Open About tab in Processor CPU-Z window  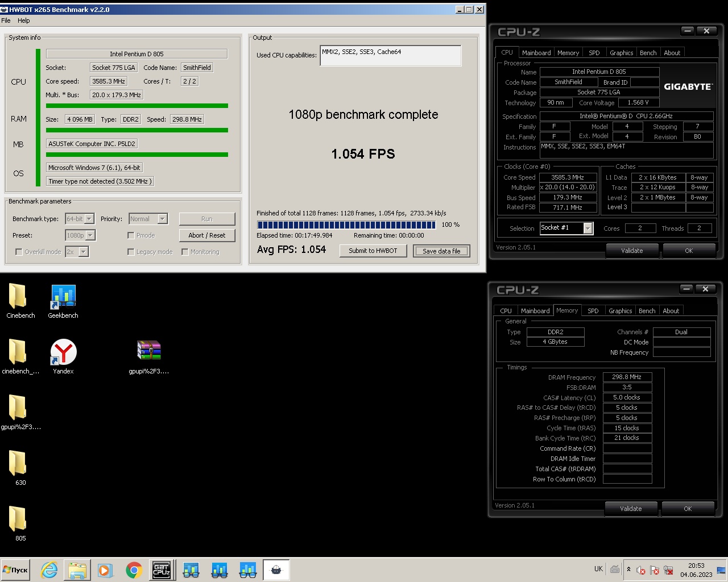tap(672, 53)
